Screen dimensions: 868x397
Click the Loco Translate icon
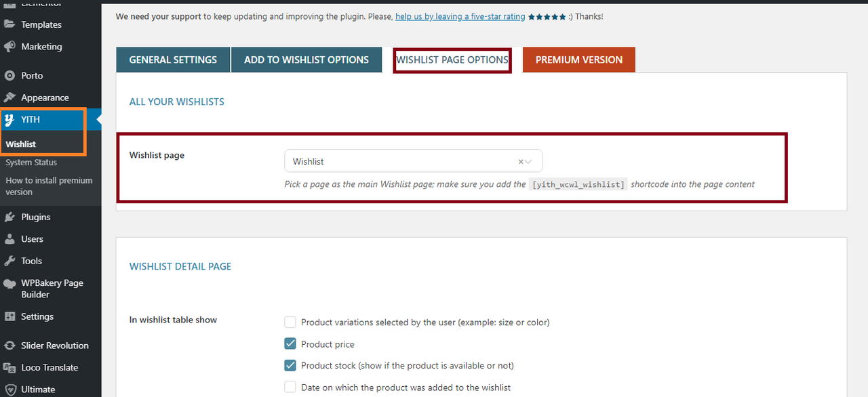click(9, 368)
